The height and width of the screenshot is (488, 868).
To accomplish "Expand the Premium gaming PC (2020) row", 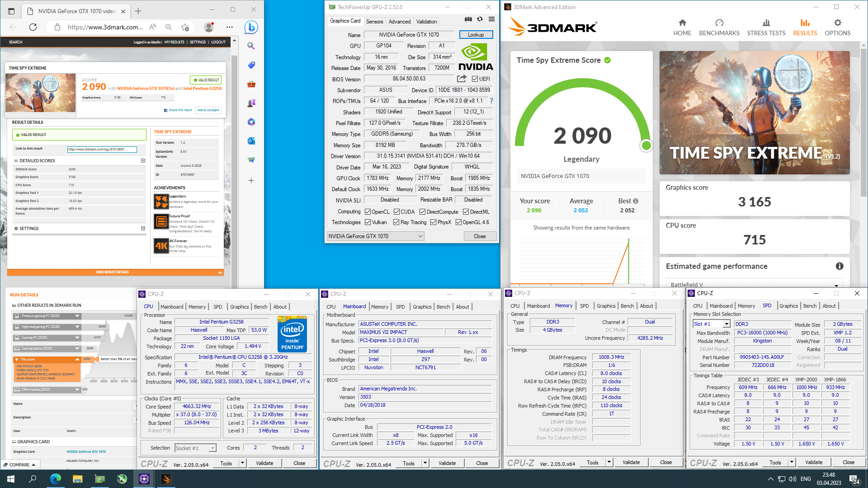I will pyautogui.click(x=77, y=316).
